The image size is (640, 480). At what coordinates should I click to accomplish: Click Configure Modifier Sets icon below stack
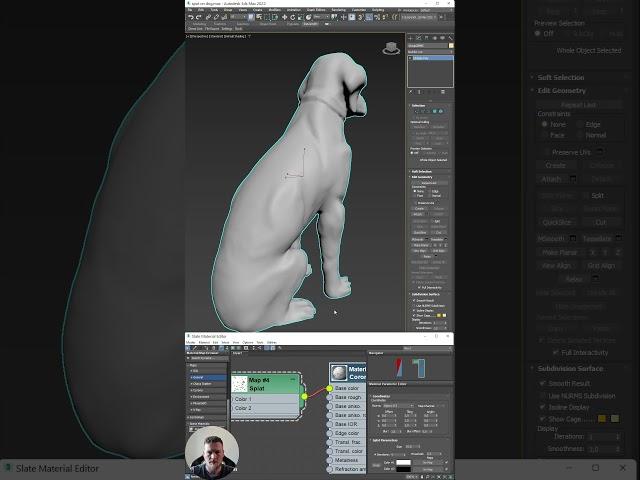coord(442,92)
